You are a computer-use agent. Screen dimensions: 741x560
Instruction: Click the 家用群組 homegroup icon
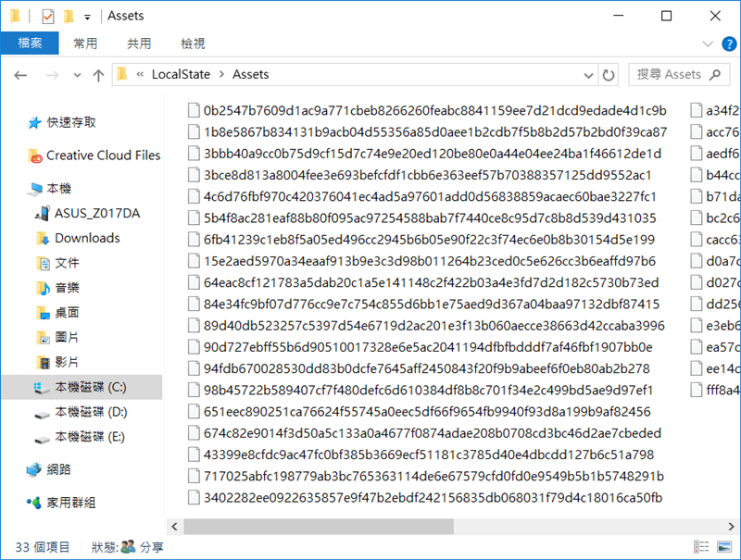click(34, 503)
